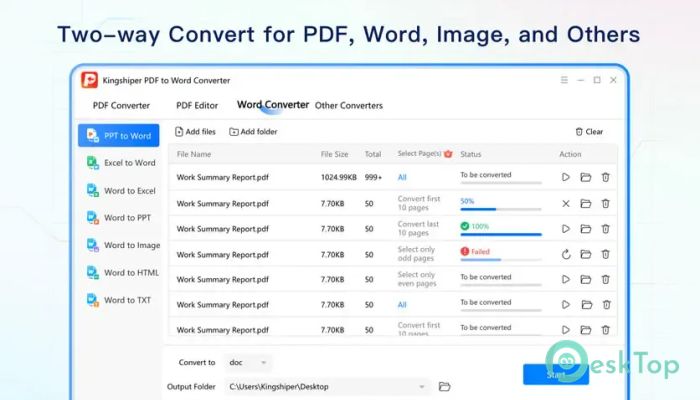Image resolution: width=700 pixels, height=400 pixels.
Task: Change 'Select only even pages' page selection
Action: [x=417, y=279]
